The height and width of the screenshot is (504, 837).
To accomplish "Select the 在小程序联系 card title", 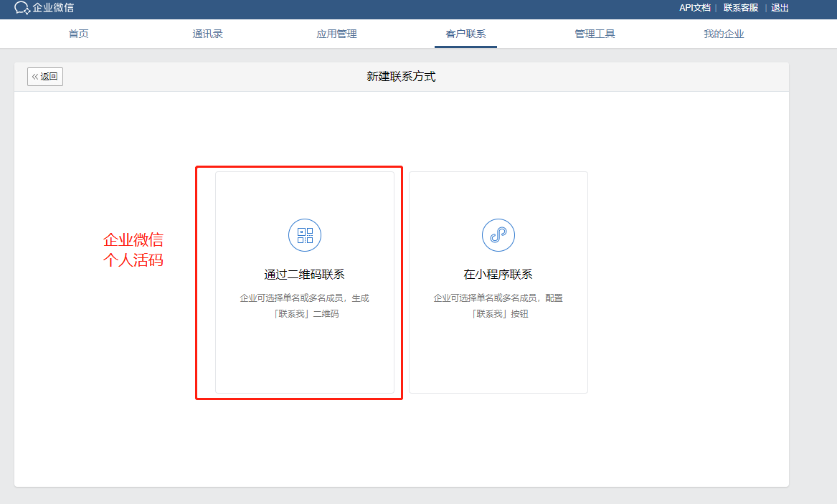I will coord(498,274).
